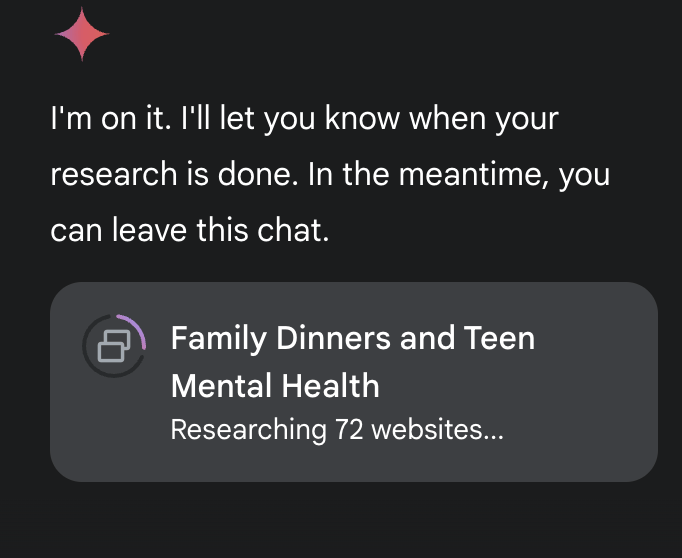Click the "I'm on it." sentence
The image size is (682, 558).
coord(111,118)
